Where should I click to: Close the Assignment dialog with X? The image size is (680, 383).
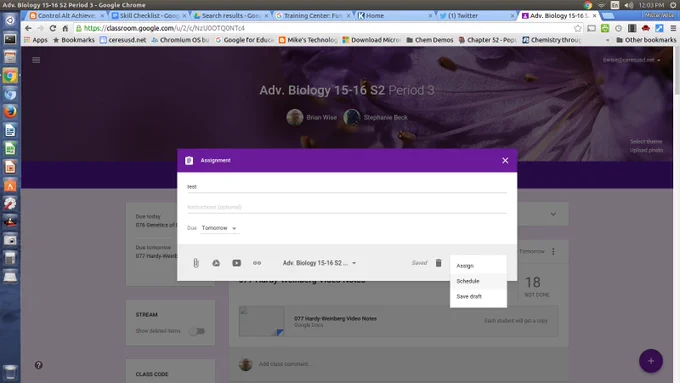(x=505, y=160)
